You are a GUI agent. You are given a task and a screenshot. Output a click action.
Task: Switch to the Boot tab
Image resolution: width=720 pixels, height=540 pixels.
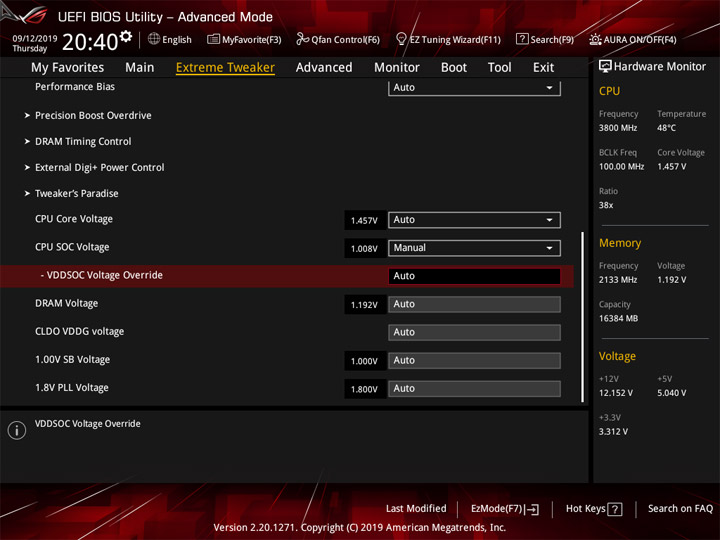454,68
